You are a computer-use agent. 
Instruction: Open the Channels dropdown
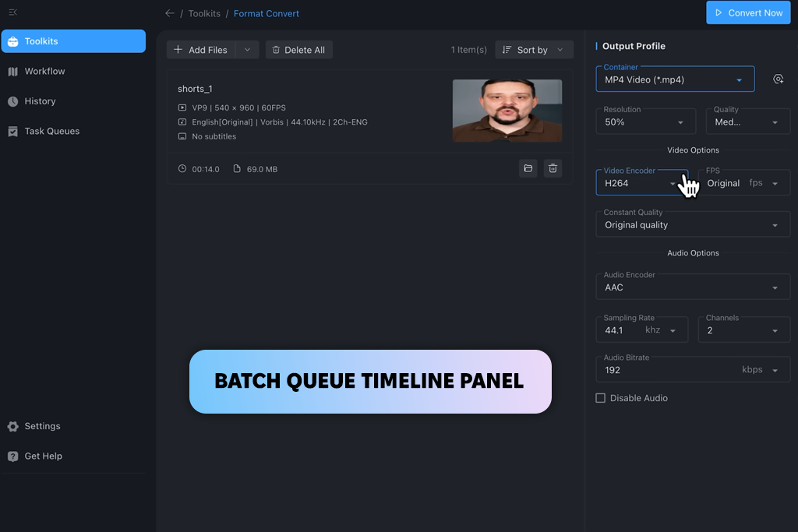(x=744, y=330)
